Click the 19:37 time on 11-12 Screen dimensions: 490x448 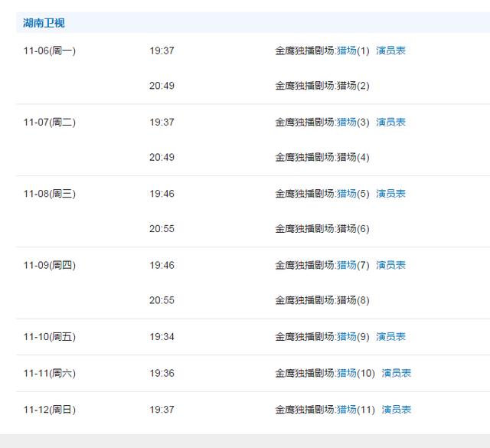162,410
